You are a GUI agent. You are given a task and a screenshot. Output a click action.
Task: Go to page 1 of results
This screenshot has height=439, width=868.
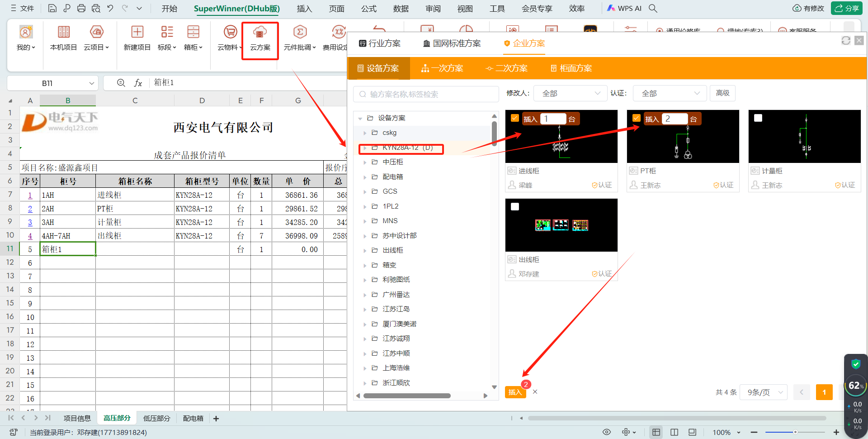(824, 392)
